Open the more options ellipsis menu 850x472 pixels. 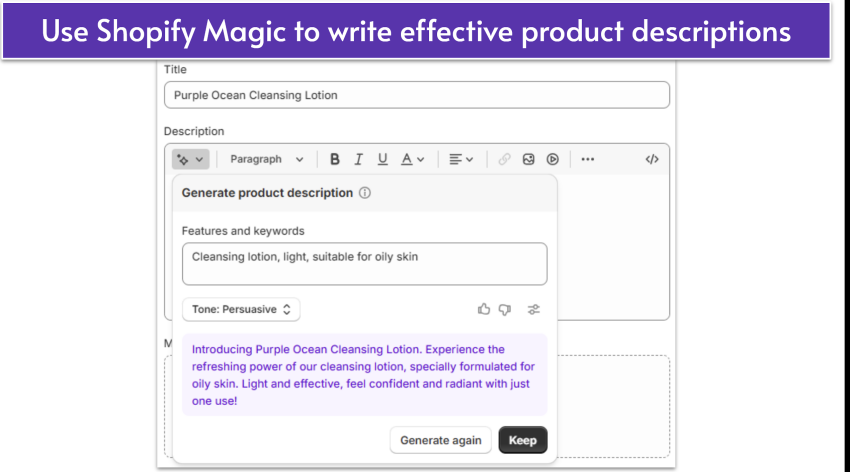click(x=588, y=159)
